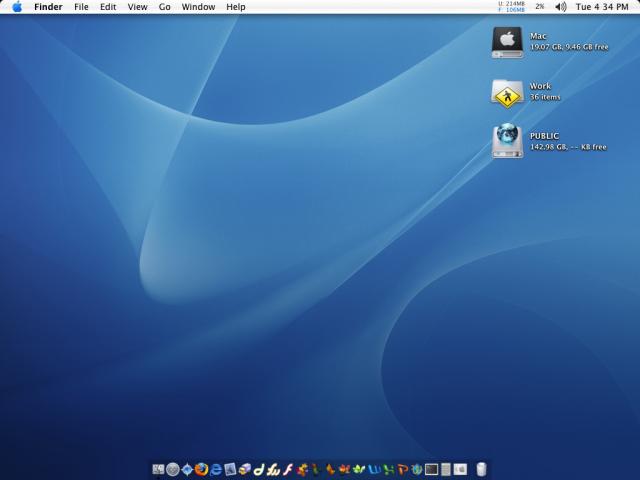
Task: Open the Finder application menu
Action: (x=48, y=7)
